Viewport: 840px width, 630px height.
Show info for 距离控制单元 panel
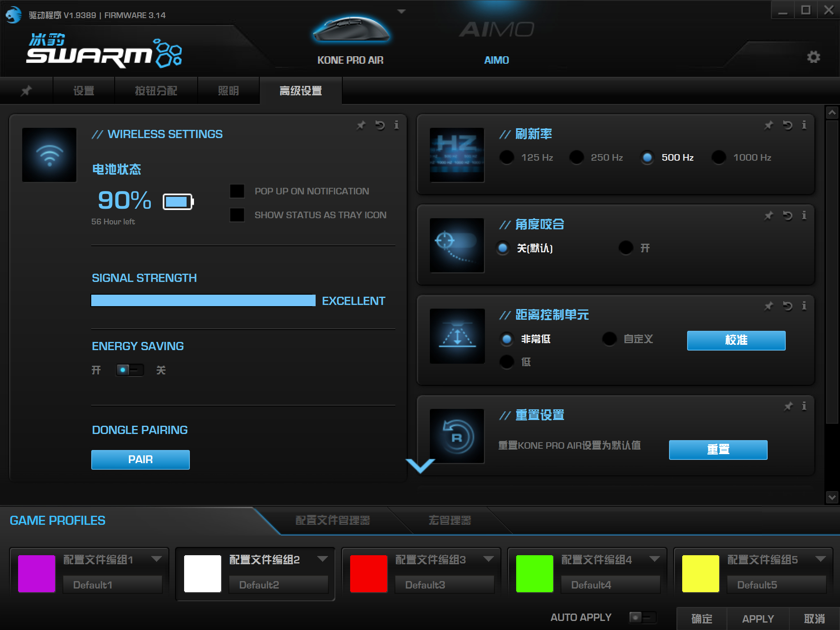coord(804,306)
